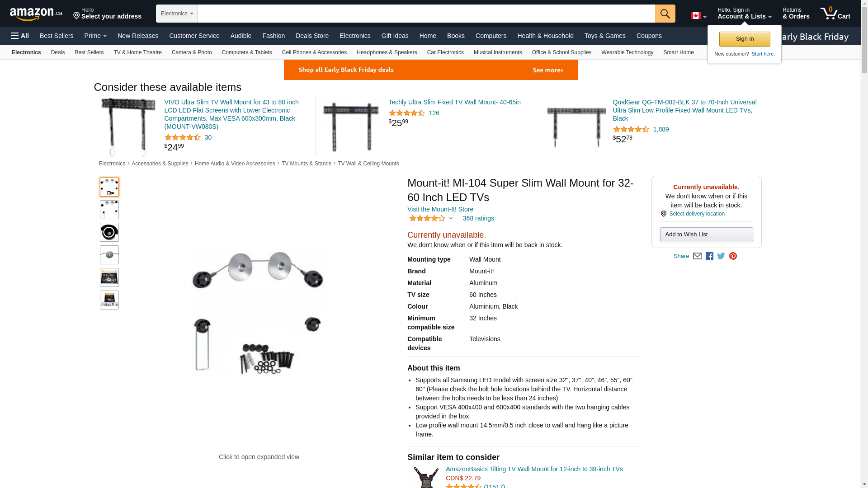The image size is (868, 488).
Task: Share the product on Facebook
Action: [709, 256]
